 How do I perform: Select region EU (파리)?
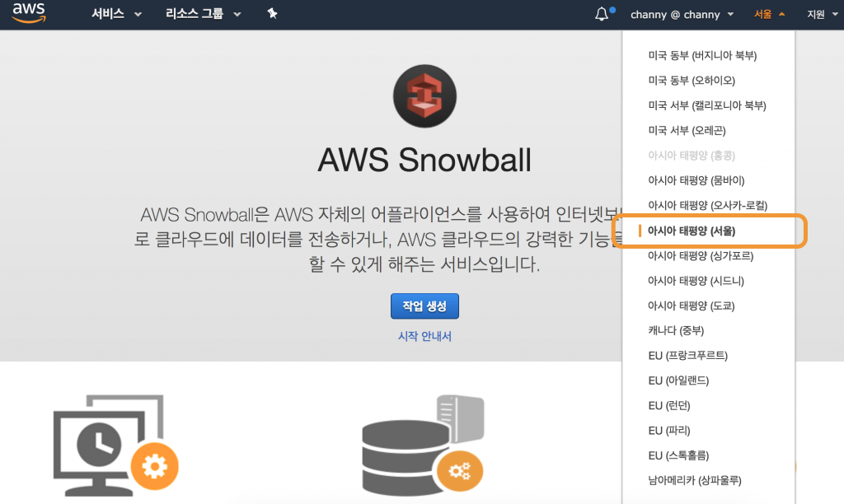pos(669,431)
